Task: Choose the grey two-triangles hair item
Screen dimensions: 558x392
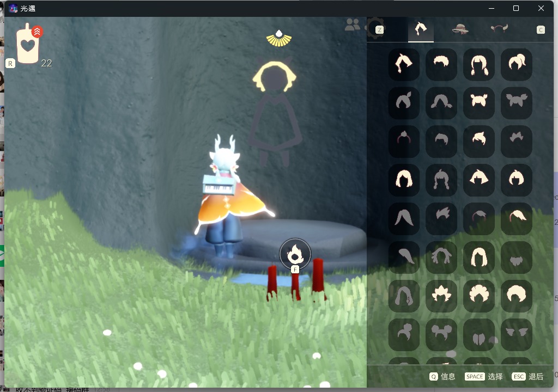Action: point(517,335)
